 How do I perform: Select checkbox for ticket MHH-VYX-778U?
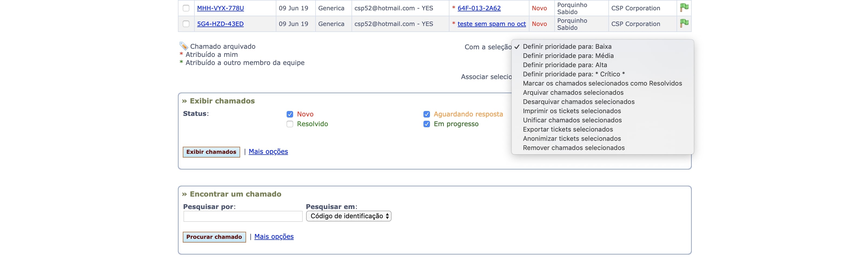pos(186,8)
